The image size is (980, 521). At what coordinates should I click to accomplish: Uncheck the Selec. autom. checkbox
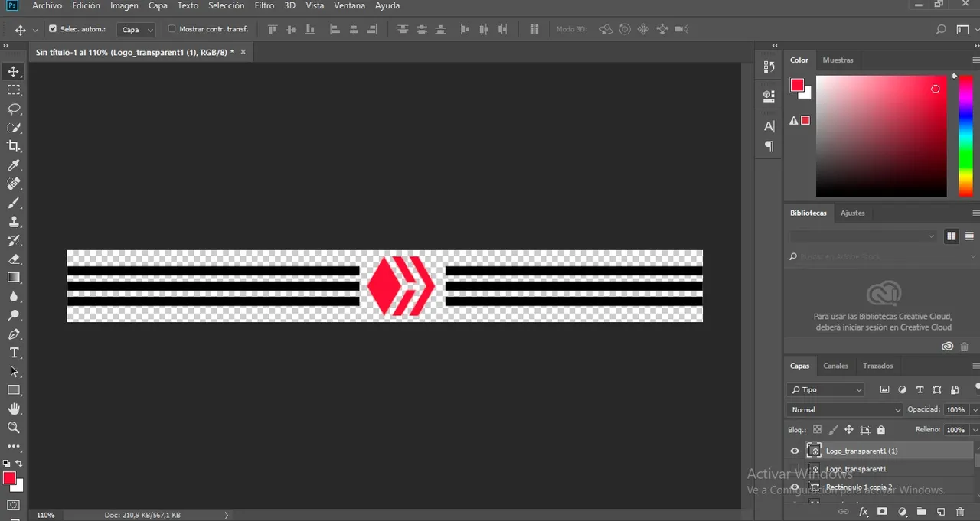[x=53, y=29]
